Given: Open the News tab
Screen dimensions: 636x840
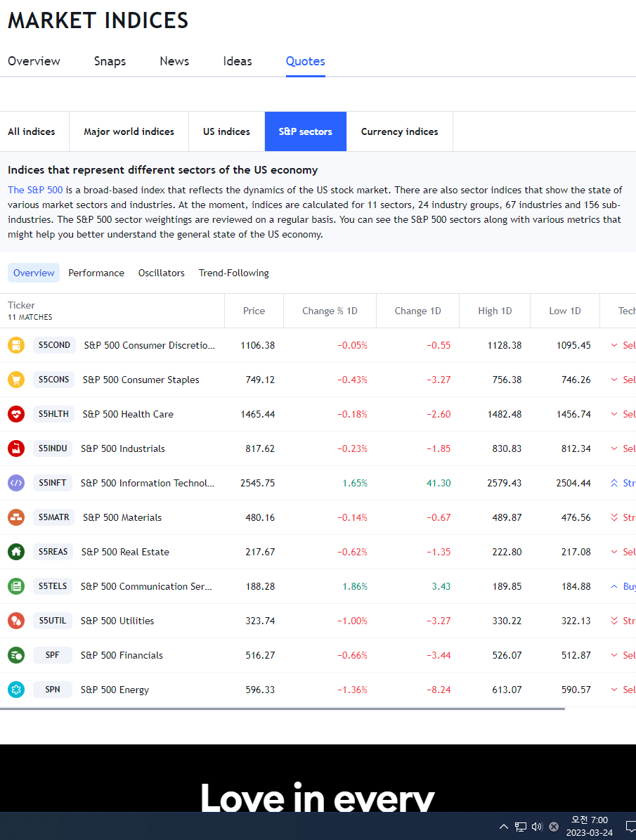Looking at the screenshot, I should point(174,61).
